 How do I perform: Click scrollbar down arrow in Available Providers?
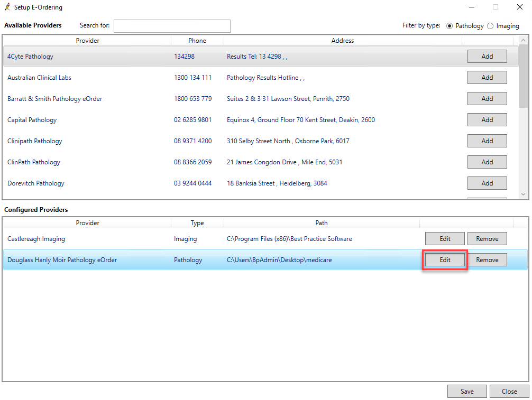click(x=523, y=194)
